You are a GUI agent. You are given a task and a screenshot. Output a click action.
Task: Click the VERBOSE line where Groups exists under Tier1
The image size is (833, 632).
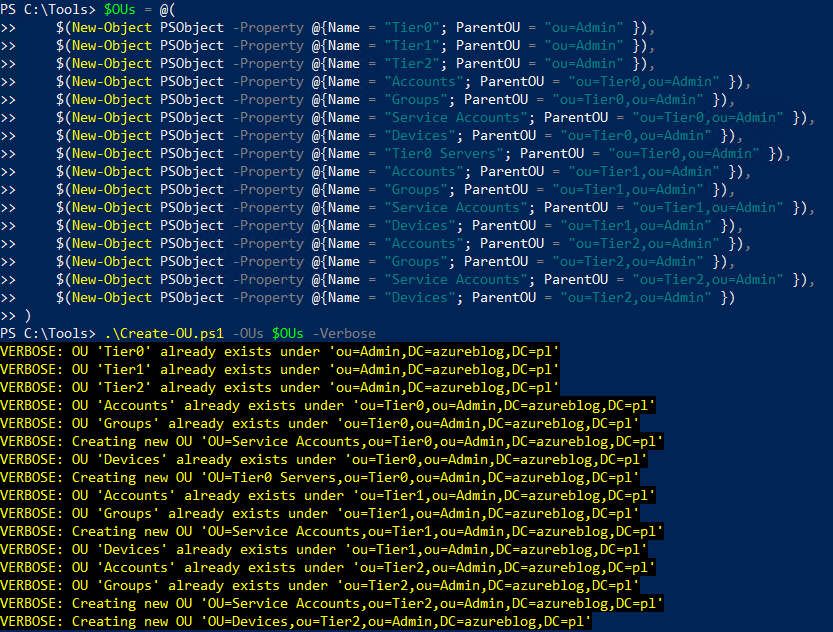tap(300, 513)
